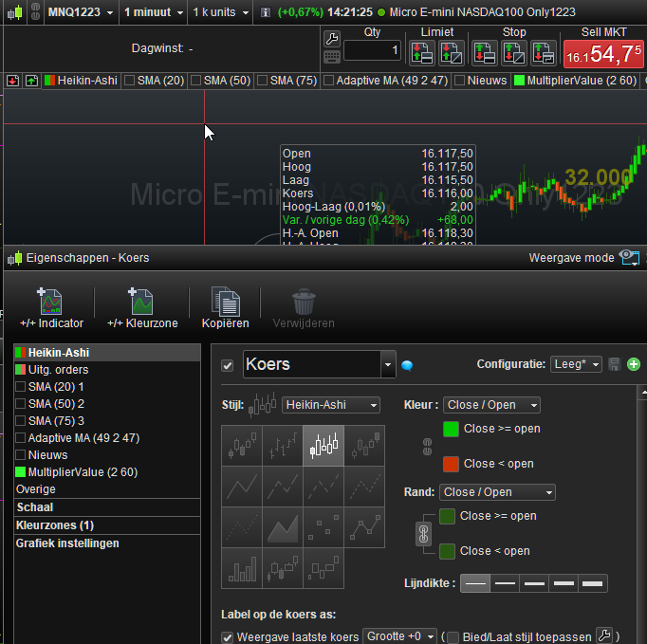The image size is (647, 644).
Task: Toggle the Weergave laatste koers checkbox
Action: (228, 637)
